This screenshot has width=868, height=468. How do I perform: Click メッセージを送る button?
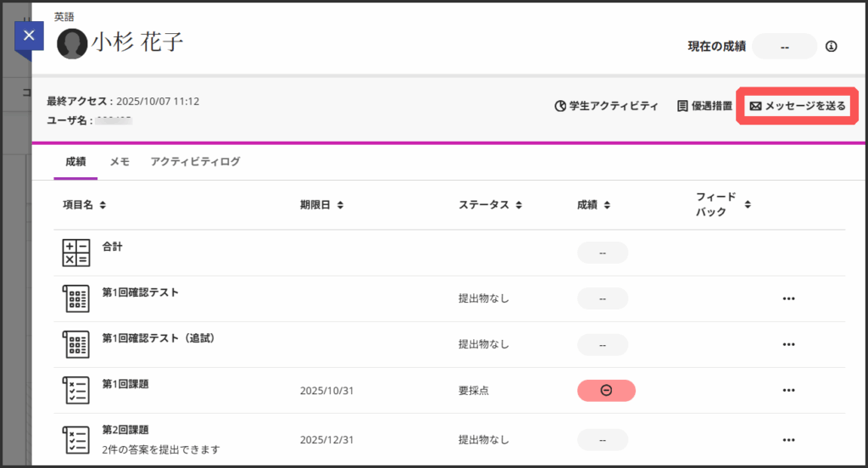[798, 106]
